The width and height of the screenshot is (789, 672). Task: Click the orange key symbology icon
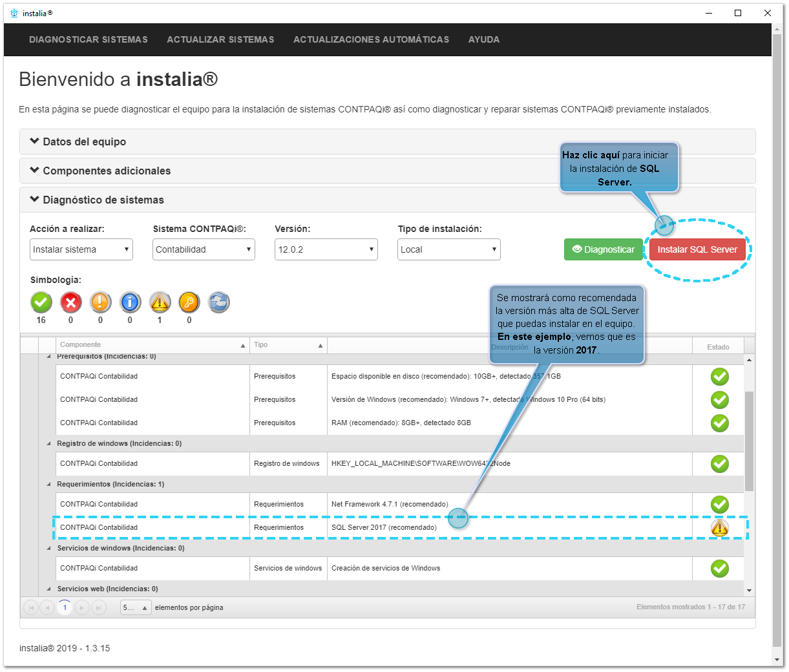[189, 302]
